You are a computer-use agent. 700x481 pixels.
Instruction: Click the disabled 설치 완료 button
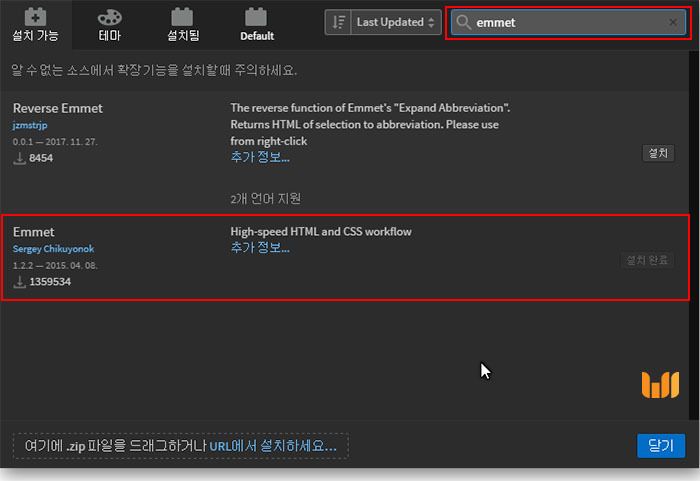click(x=647, y=260)
